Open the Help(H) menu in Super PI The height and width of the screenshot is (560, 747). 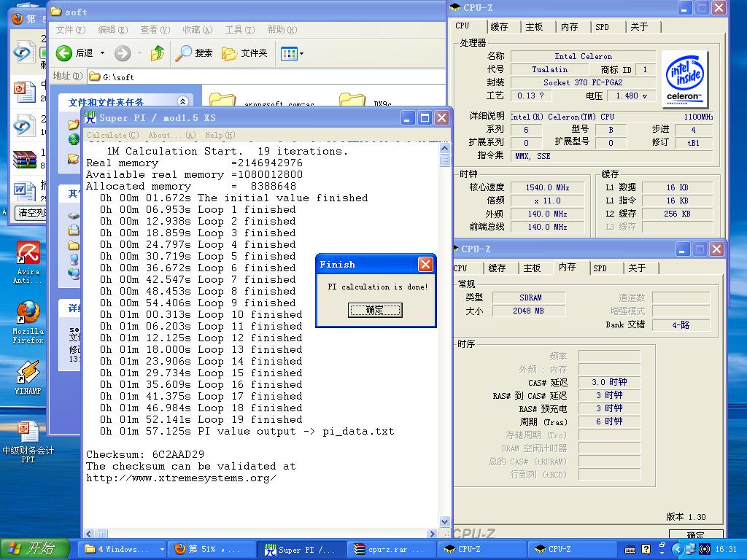click(x=220, y=135)
